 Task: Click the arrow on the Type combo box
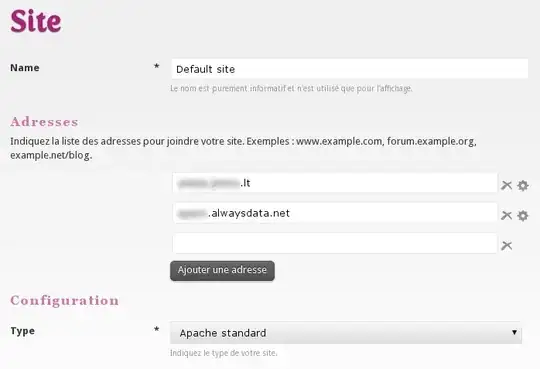click(x=514, y=332)
